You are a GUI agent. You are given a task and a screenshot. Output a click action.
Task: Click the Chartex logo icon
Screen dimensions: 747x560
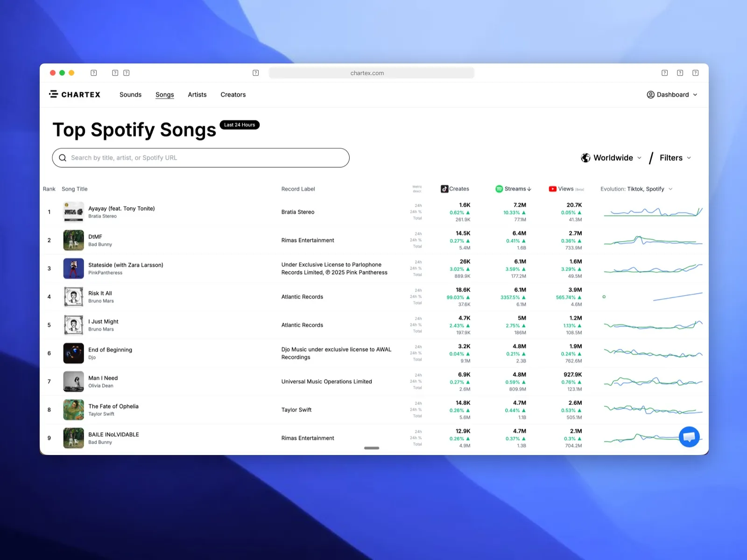[x=54, y=94]
